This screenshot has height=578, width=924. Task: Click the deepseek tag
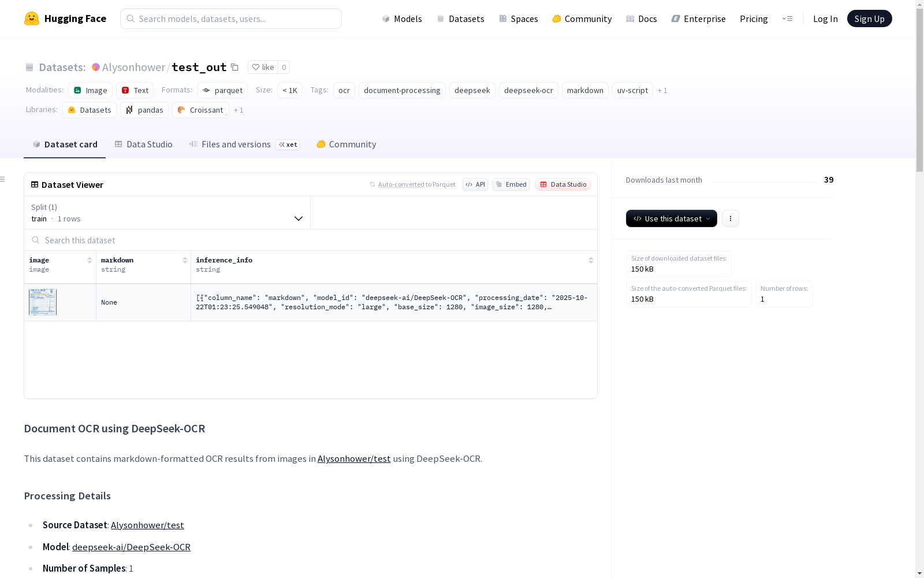click(x=472, y=90)
